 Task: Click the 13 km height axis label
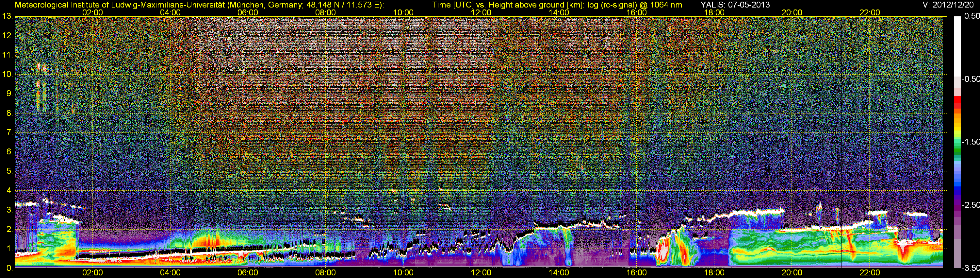(x=7, y=16)
